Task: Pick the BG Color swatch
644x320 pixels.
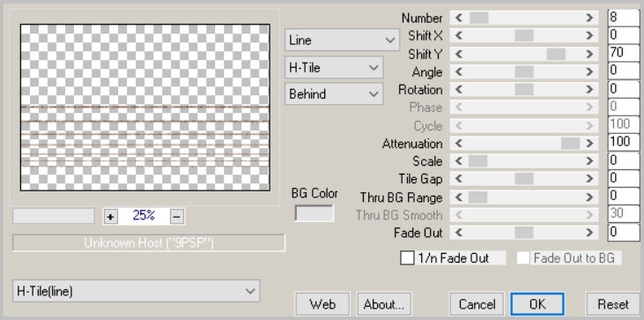Action: 315,213
